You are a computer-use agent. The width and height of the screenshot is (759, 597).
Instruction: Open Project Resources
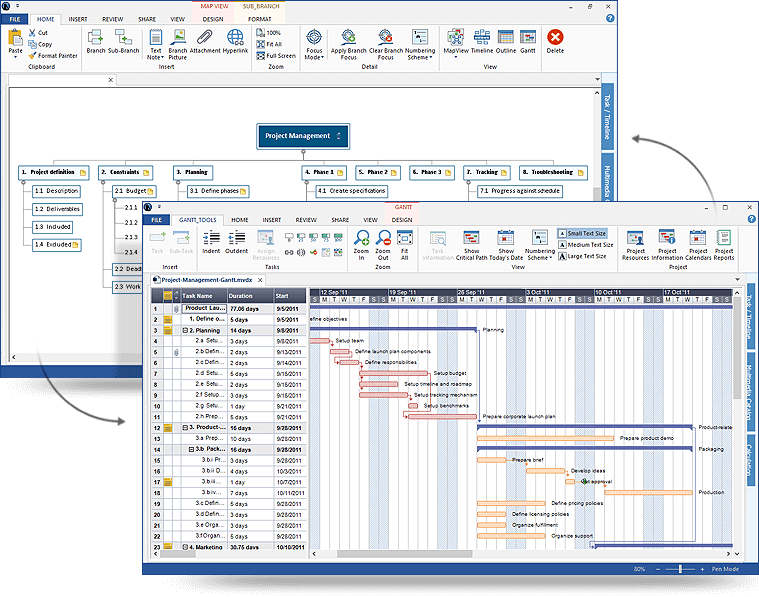coord(636,245)
